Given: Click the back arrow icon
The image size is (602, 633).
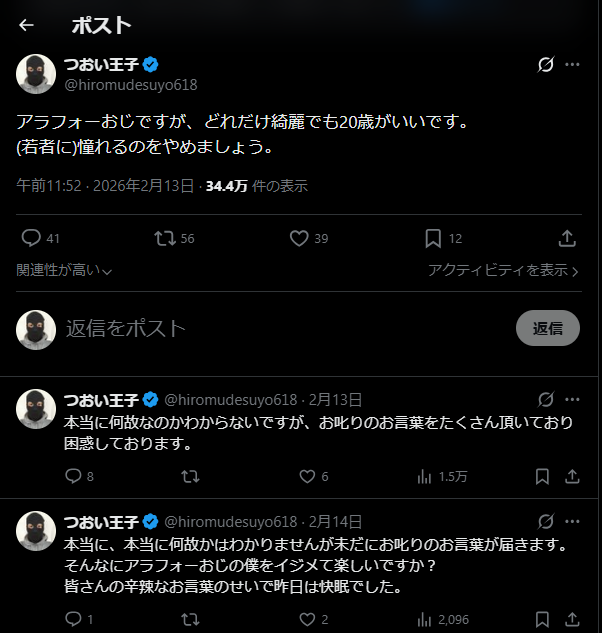Looking at the screenshot, I should (27, 25).
